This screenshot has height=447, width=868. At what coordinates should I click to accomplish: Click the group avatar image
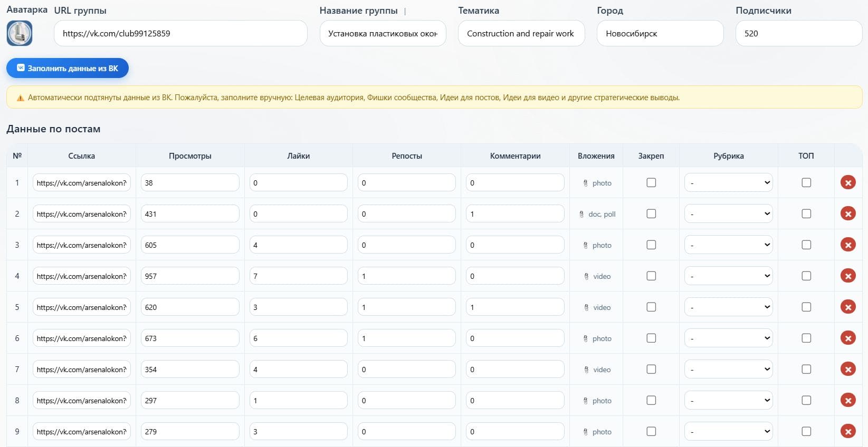pos(20,33)
